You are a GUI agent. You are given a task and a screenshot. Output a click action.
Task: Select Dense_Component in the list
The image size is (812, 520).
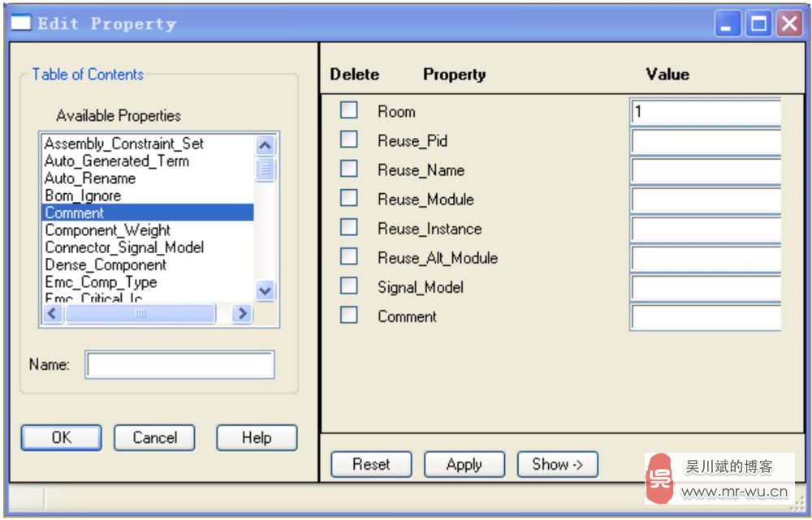[x=147, y=264]
